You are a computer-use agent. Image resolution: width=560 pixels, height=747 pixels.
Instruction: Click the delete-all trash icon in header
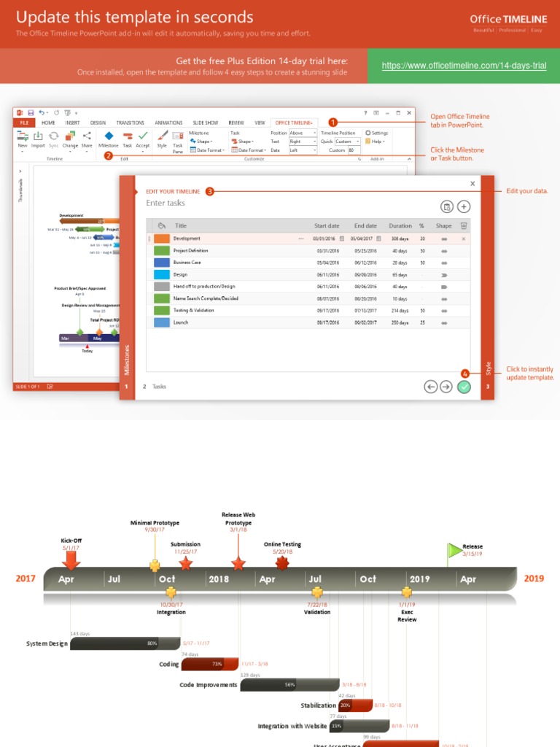tap(464, 226)
